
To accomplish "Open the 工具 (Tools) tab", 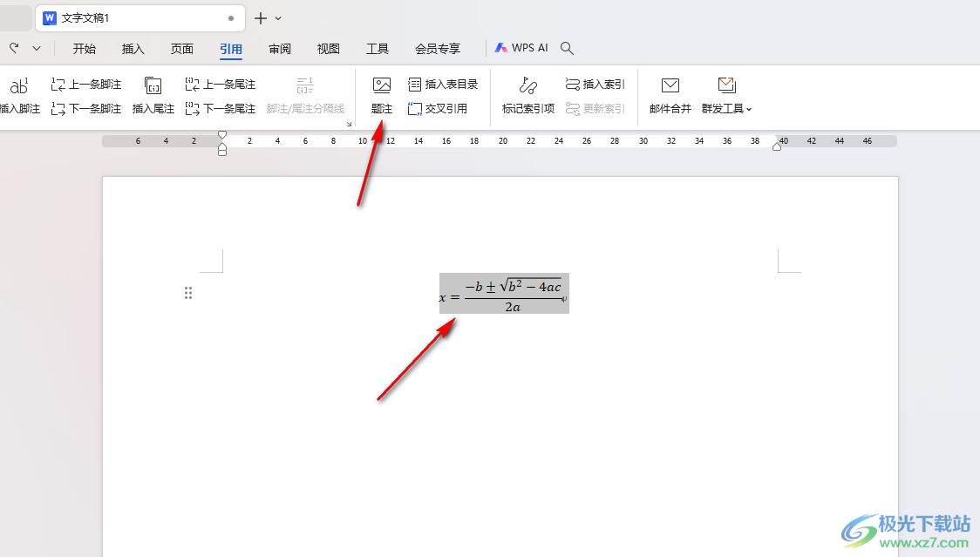I will coord(377,49).
